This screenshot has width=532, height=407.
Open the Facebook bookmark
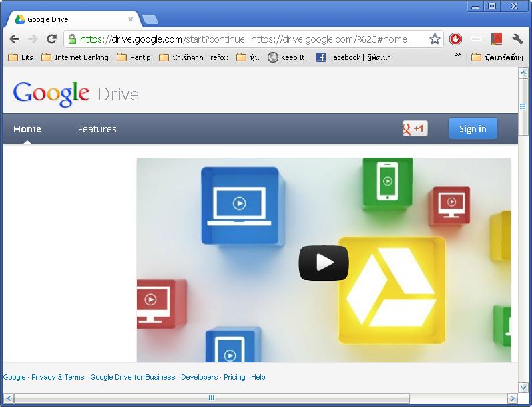(354, 57)
